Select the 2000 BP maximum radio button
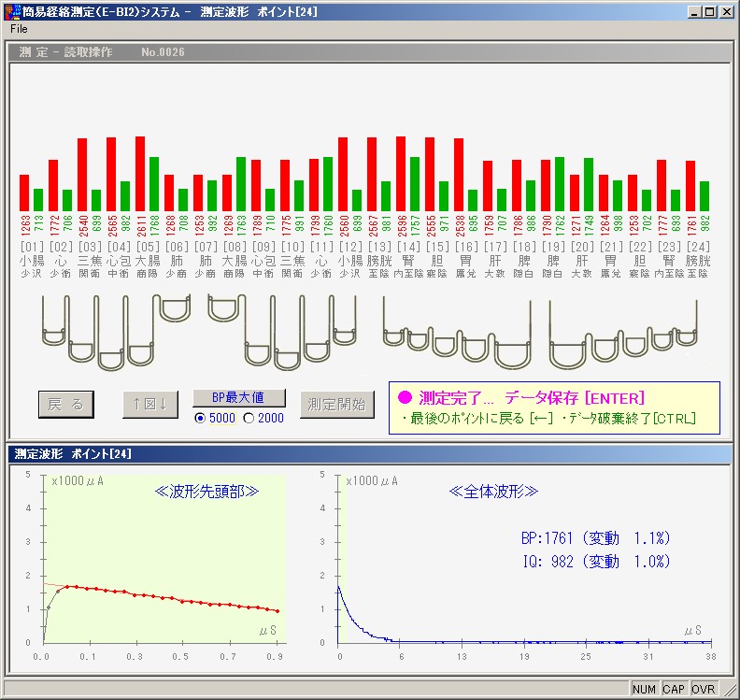This screenshot has height=700, width=740. pyautogui.click(x=249, y=418)
